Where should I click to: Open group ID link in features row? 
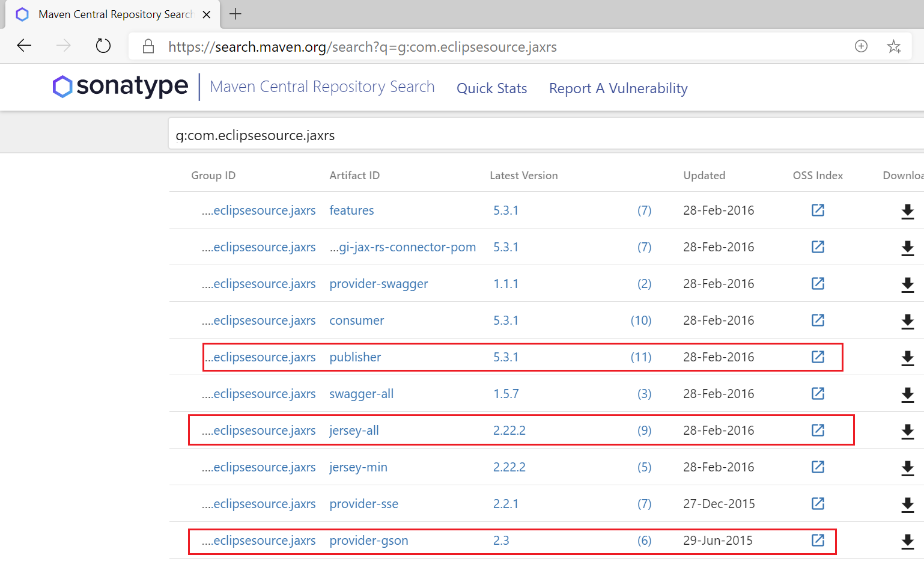258,210
